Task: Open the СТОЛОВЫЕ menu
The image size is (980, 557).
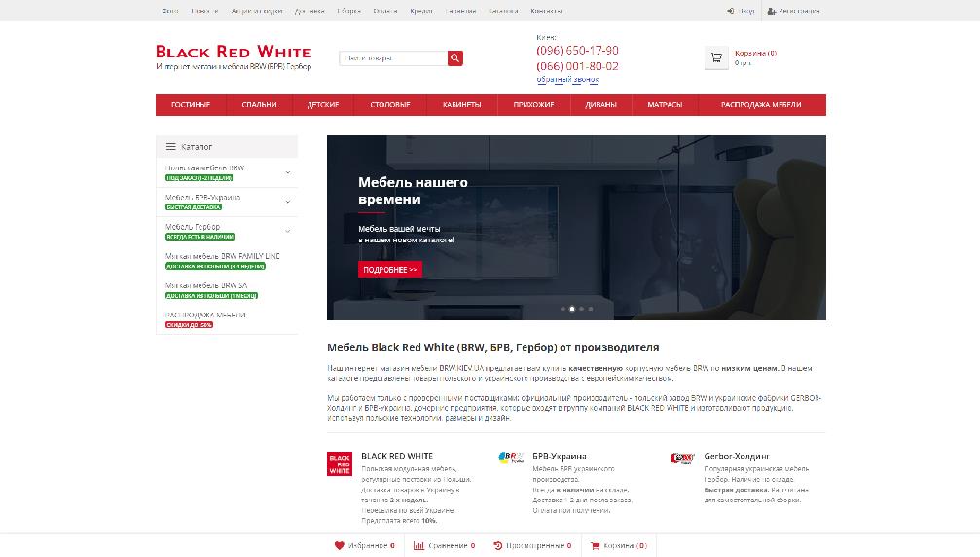Action: pos(390,105)
